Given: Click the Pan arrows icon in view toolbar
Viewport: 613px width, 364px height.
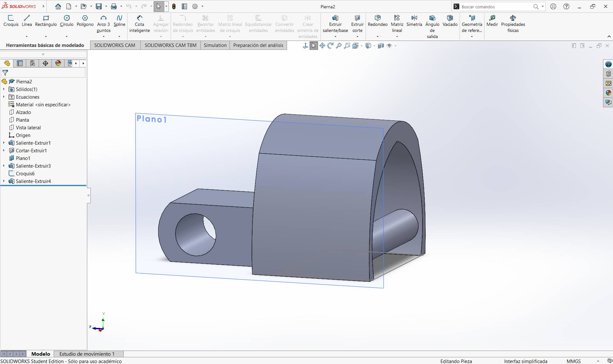Looking at the screenshot, I should (322, 46).
